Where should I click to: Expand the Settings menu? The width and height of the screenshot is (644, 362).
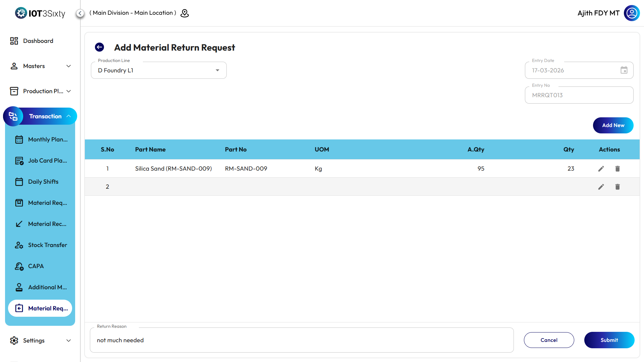coord(40,341)
